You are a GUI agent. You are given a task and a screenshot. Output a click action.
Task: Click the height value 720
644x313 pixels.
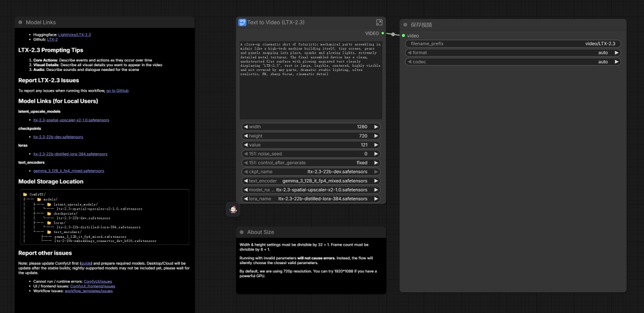click(364, 135)
